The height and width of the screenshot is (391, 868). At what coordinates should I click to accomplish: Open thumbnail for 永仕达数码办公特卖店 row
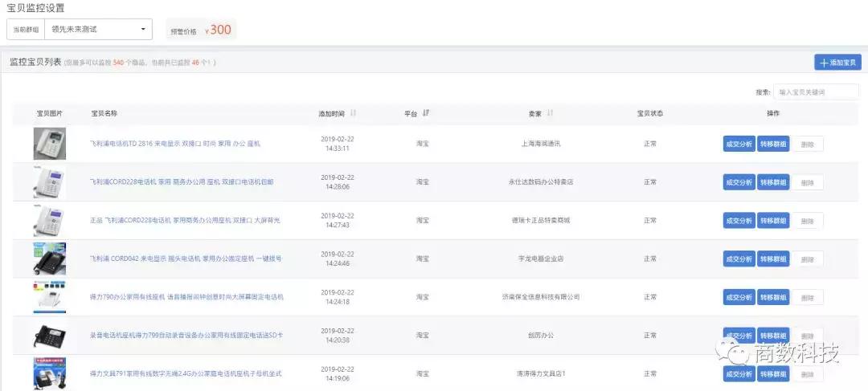tap(49, 182)
